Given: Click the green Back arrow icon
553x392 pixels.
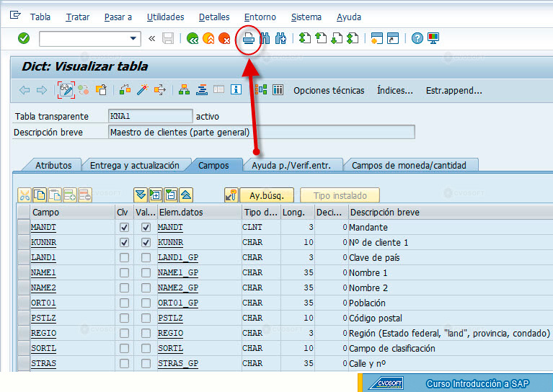Looking at the screenshot, I should click(193, 38).
